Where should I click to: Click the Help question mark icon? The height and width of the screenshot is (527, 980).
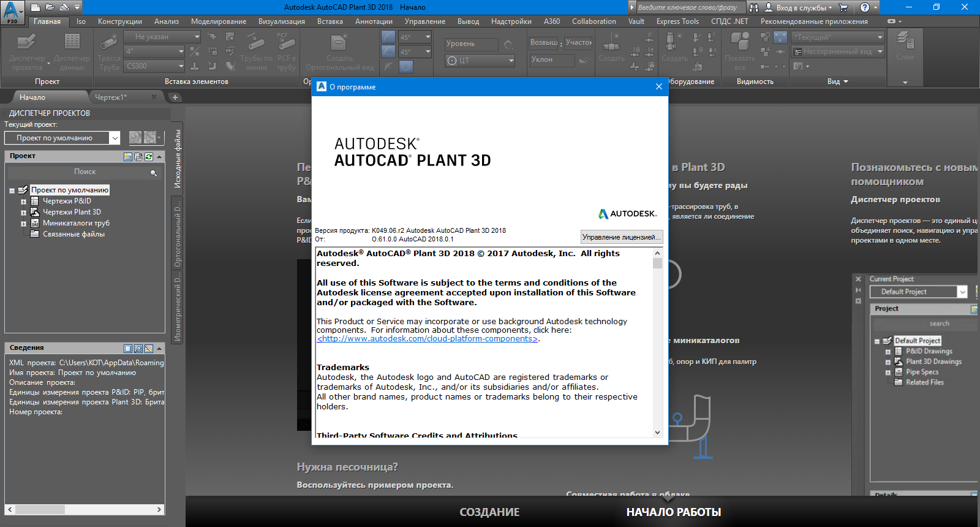[x=865, y=7]
